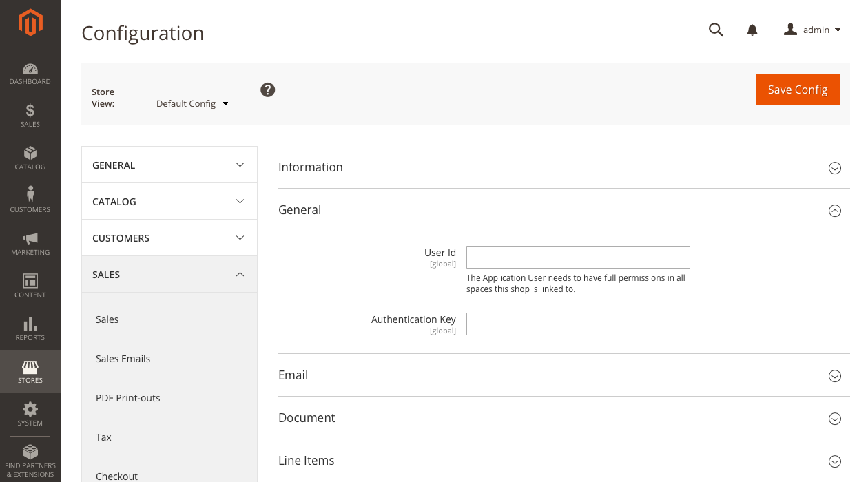
Task: Click the search magnifier icon
Action: pos(716,30)
